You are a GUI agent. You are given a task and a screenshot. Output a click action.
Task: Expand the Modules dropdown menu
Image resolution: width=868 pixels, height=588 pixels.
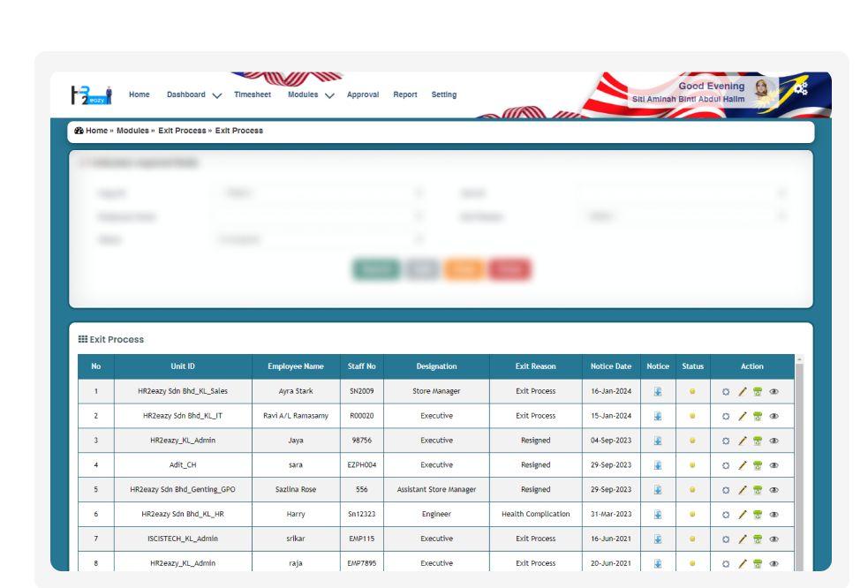click(310, 94)
